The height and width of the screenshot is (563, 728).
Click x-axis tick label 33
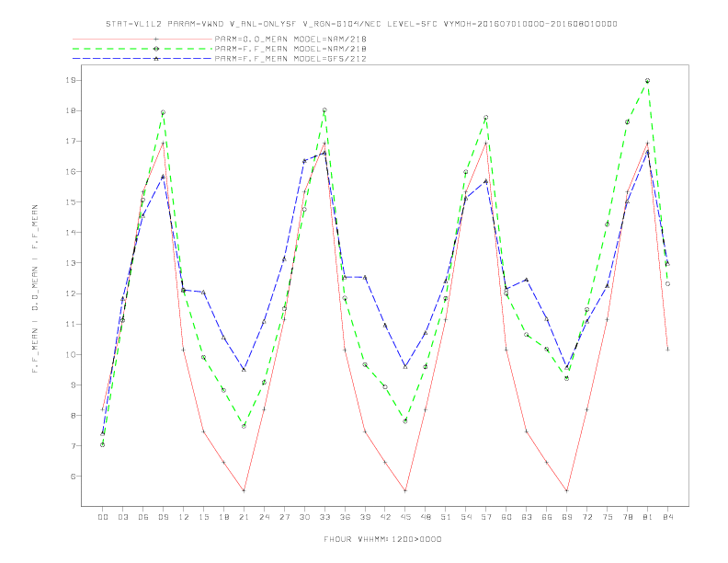pos(324,517)
